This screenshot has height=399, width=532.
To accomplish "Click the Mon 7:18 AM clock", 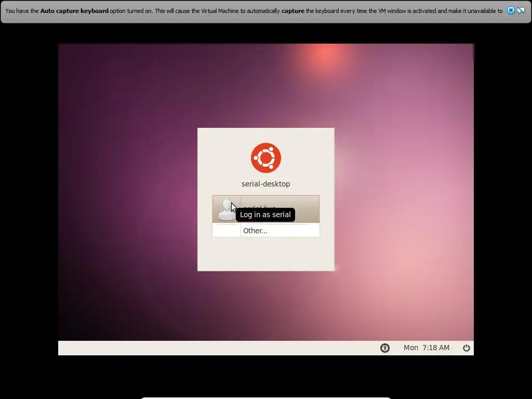I will pyautogui.click(x=427, y=348).
